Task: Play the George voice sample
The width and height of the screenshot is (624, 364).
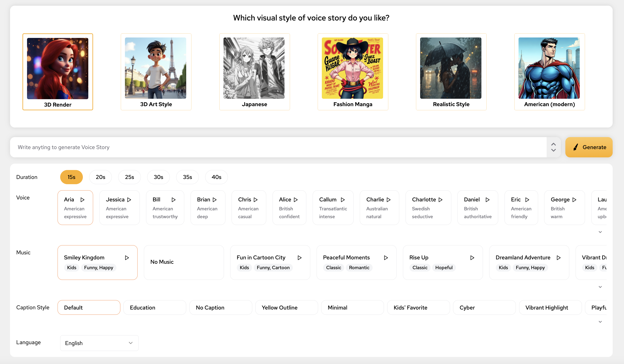Action: tap(575, 200)
